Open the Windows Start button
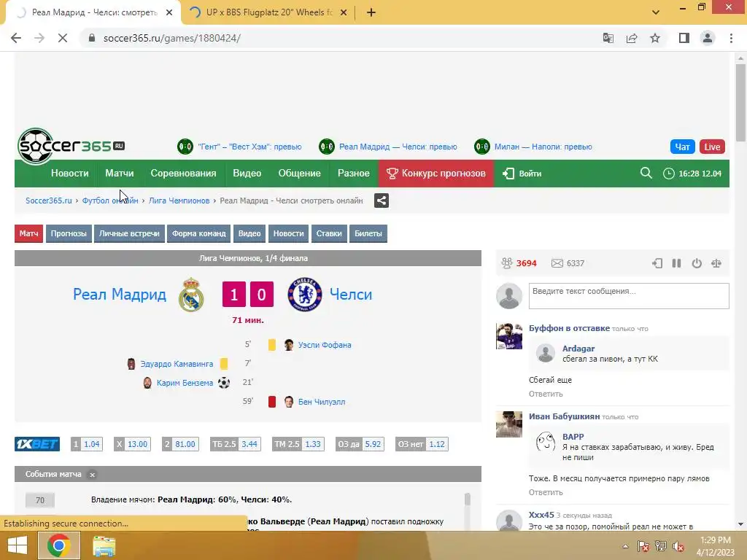The image size is (747, 560). tap(18, 545)
